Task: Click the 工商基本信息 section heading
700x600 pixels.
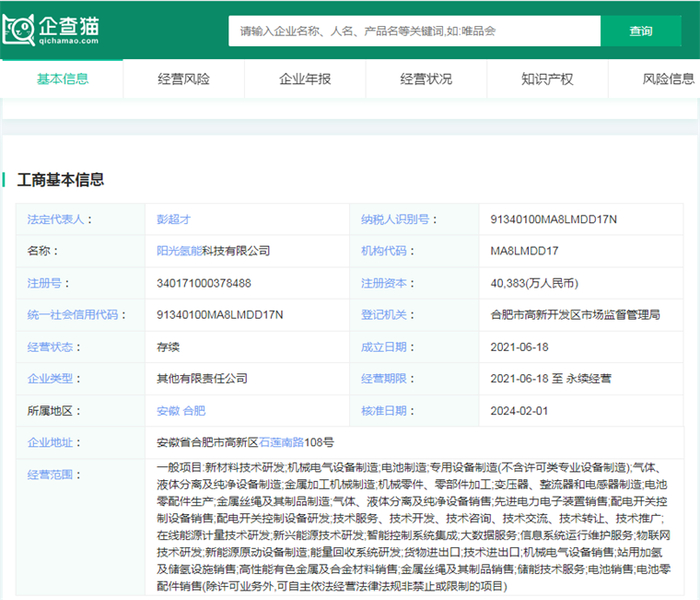Action: [61, 180]
